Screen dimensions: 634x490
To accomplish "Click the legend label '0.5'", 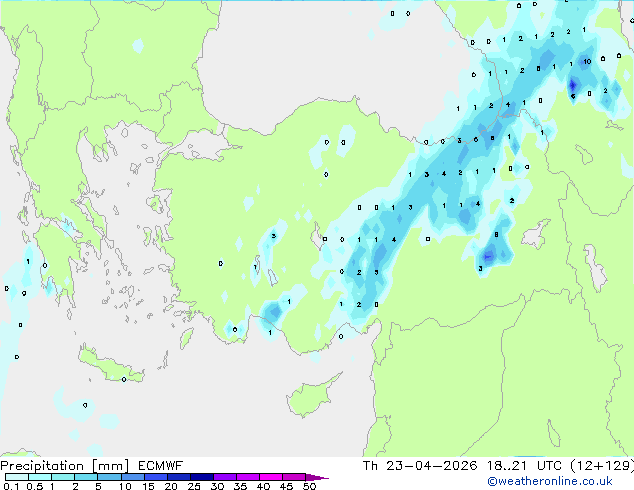I will pos(35,486).
